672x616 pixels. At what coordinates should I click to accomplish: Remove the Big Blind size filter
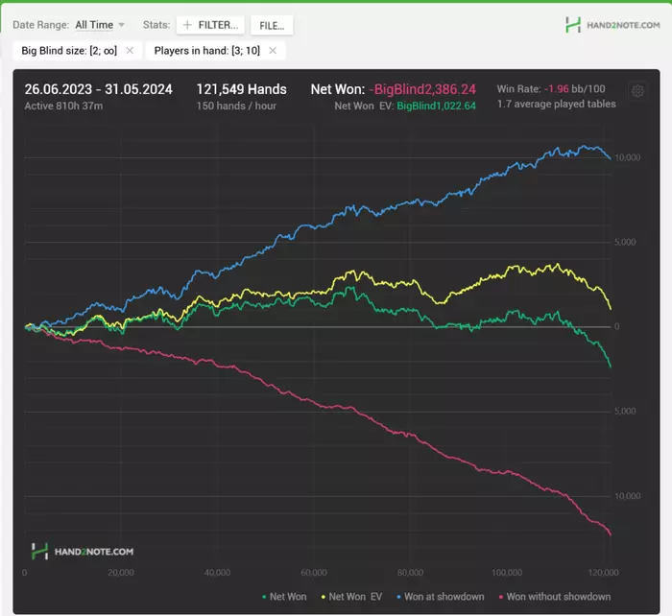[130, 50]
